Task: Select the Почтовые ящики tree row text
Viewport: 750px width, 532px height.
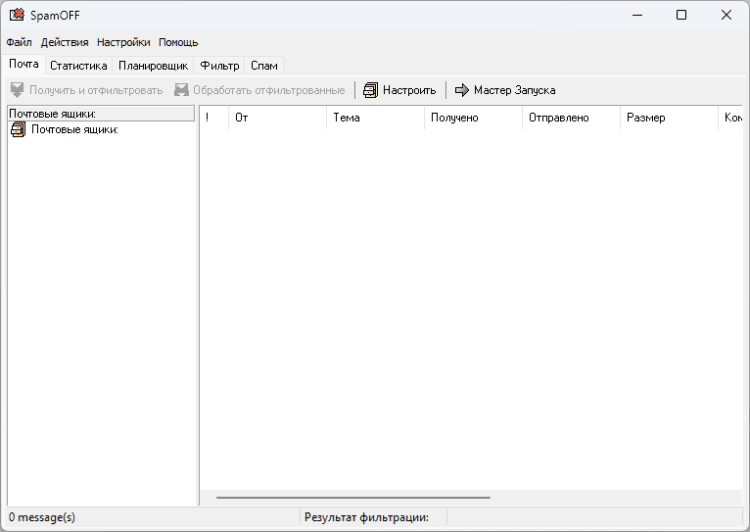Action: tap(75, 130)
